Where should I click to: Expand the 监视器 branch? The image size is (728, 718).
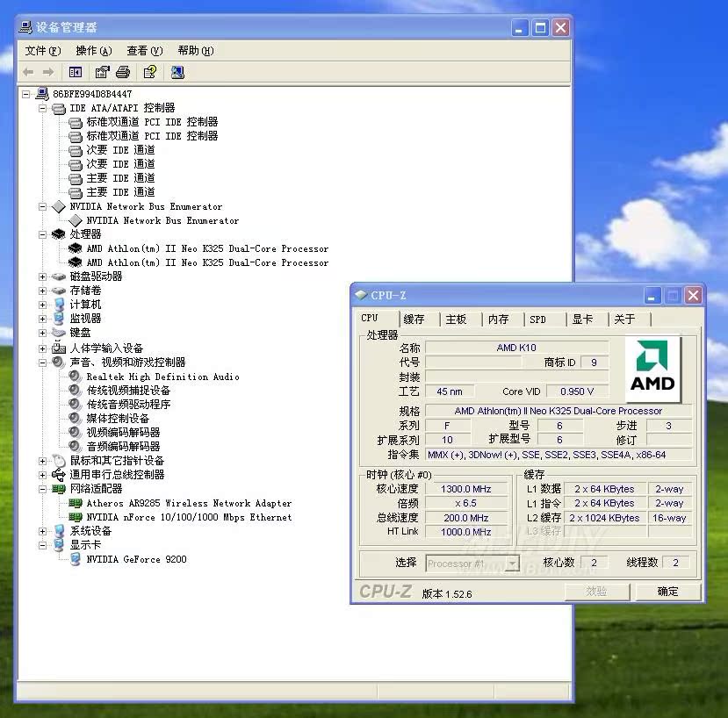coord(43,319)
